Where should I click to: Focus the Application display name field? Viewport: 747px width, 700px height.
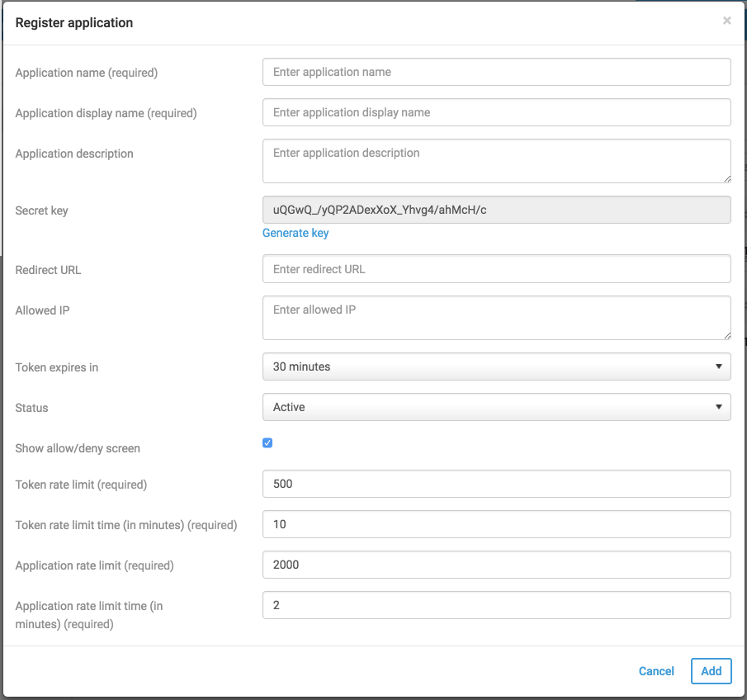click(x=496, y=112)
